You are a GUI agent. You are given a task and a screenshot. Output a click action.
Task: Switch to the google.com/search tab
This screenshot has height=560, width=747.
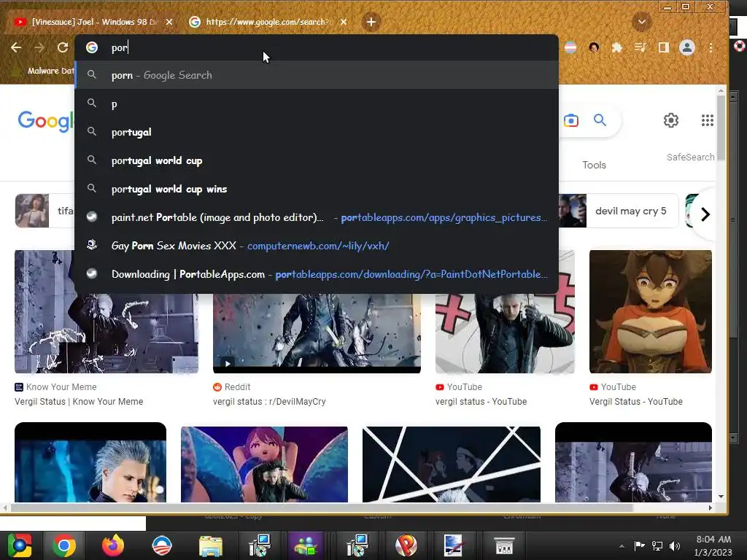point(267,22)
